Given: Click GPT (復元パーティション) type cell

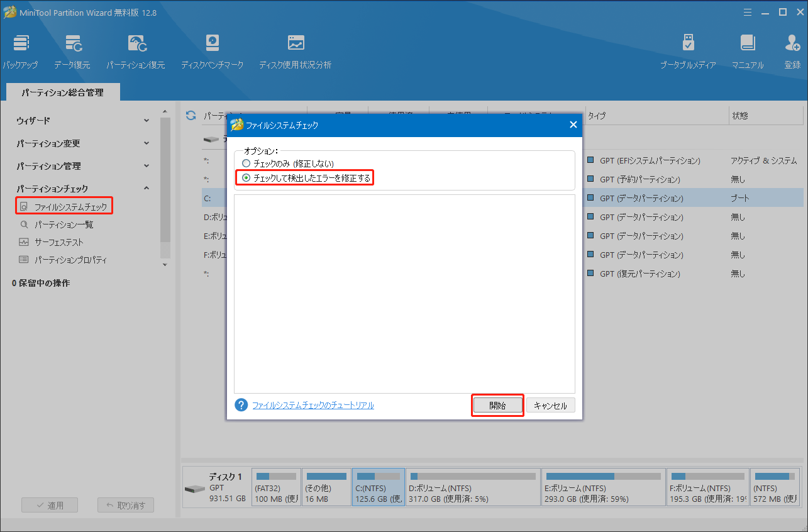Looking at the screenshot, I should click(640, 274).
